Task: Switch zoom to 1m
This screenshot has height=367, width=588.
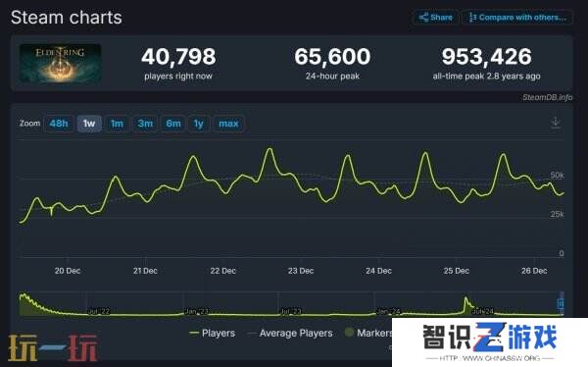Action: [x=117, y=124]
